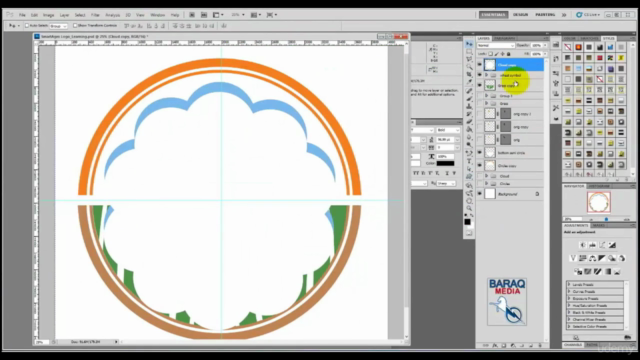Open the Edit menu
640x360 pixels.
pyautogui.click(x=34, y=15)
